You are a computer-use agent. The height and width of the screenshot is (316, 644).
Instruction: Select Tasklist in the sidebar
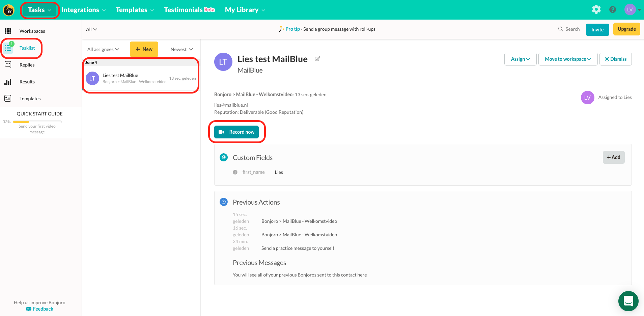coord(27,48)
